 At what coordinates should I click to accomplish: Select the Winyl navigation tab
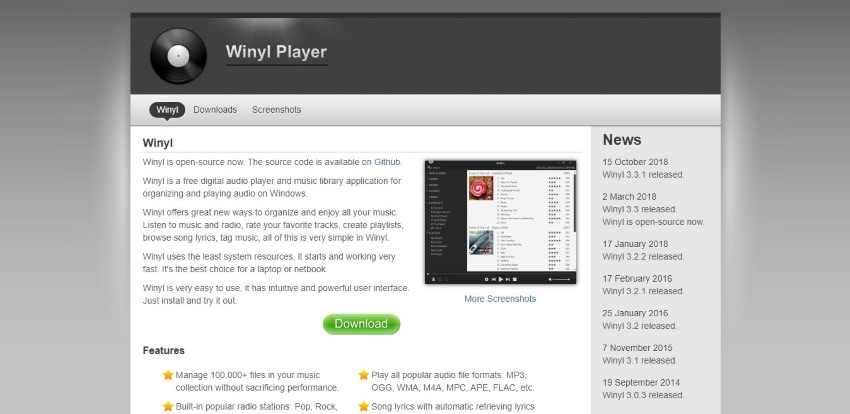tap(167, 110)
